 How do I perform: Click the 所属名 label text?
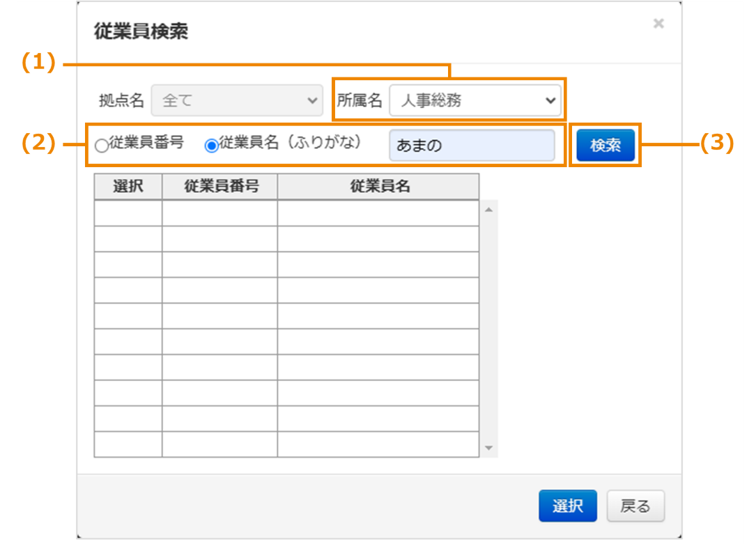pyautogui.click(x=360, y=100)
